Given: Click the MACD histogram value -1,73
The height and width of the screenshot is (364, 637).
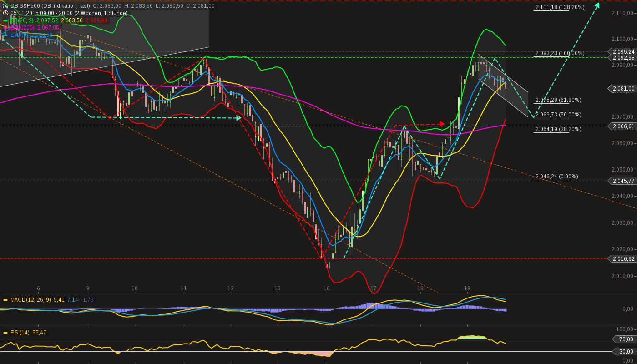Looking at the screenshot, I should coord(87,300).
